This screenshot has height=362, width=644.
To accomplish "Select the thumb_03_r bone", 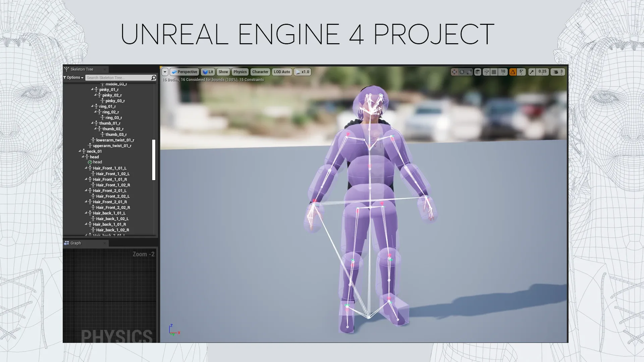I will tap(116, 134).
